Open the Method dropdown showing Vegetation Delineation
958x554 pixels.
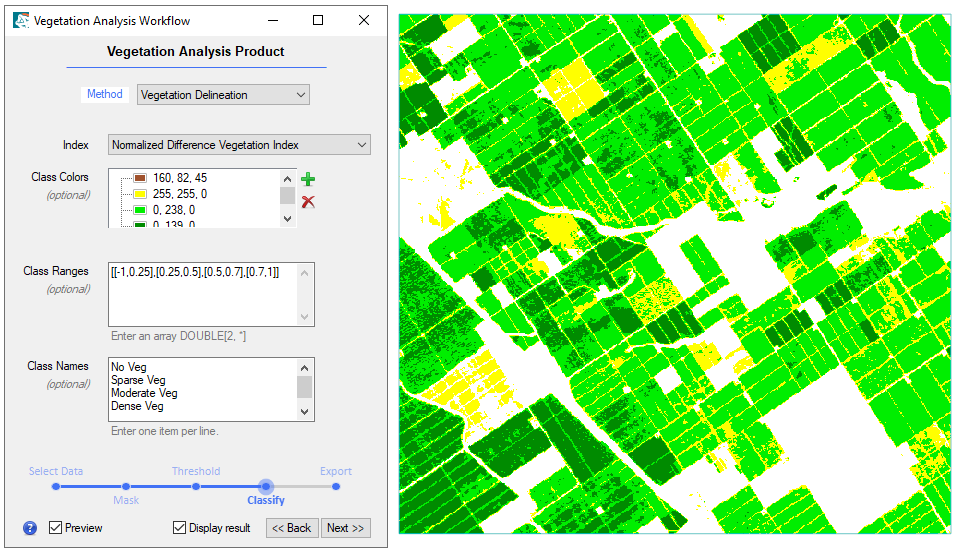coord(223,95)
